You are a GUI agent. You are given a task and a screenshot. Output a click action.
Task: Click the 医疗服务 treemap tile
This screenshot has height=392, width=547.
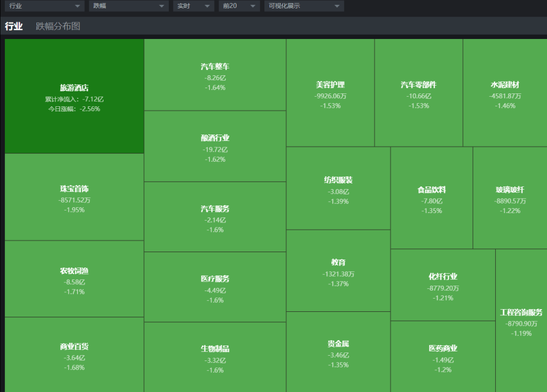pos(215,288)
